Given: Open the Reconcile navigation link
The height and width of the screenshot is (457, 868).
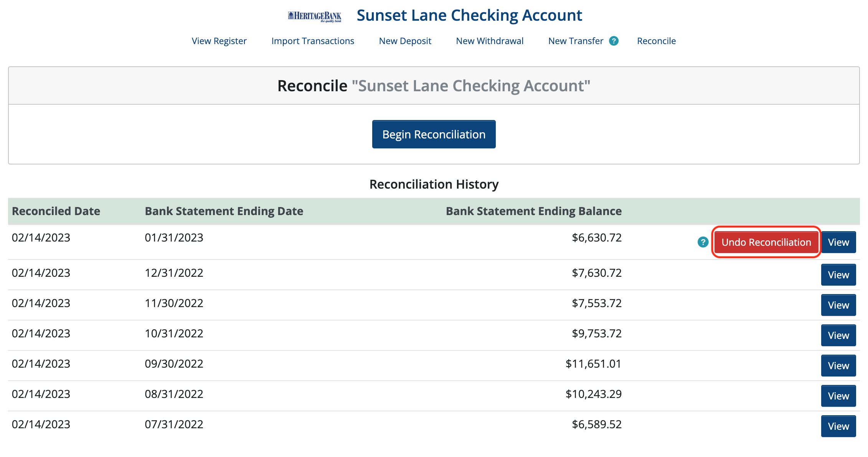Looking at the screenshot, I should pyautogui.click(x=656, y=41).
